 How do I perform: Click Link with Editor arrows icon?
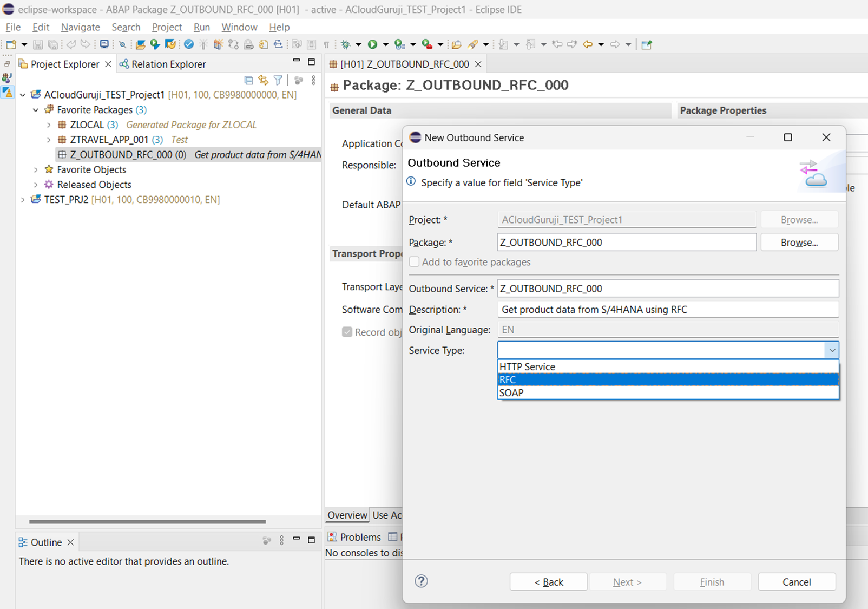point(264,80)
